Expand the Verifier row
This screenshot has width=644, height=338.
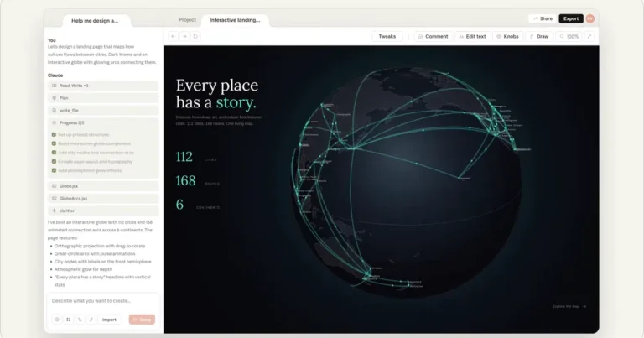[103, 211]
